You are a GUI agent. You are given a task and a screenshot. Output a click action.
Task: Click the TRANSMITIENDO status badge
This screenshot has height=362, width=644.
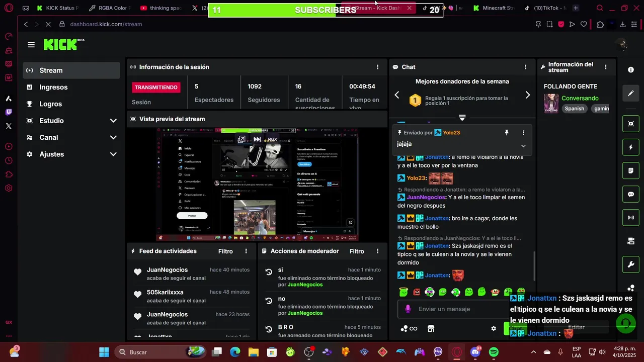156,87
